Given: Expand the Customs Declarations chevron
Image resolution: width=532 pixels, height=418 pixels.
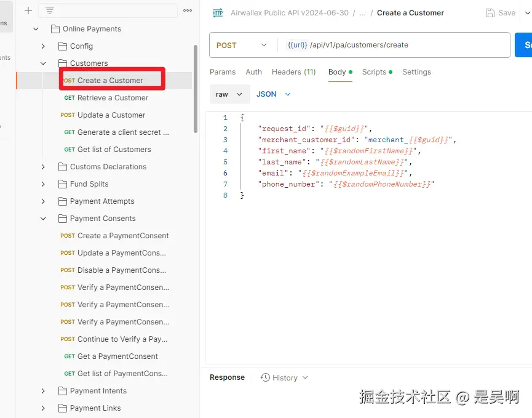Looking at the screenshot, I should tap(43, 167).
